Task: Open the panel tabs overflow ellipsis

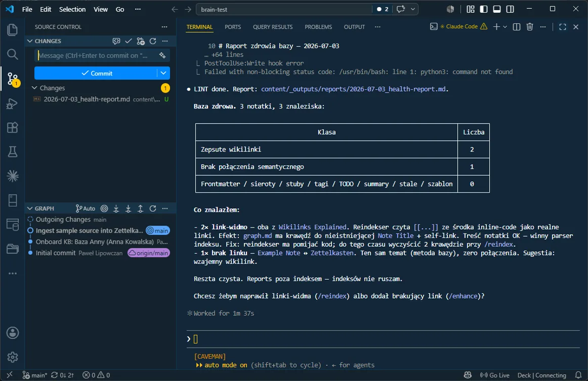Action: tap(377, 27)
